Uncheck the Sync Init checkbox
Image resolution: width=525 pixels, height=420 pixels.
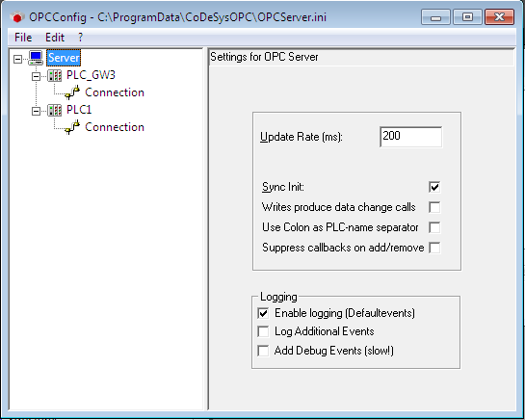(434, 187)
